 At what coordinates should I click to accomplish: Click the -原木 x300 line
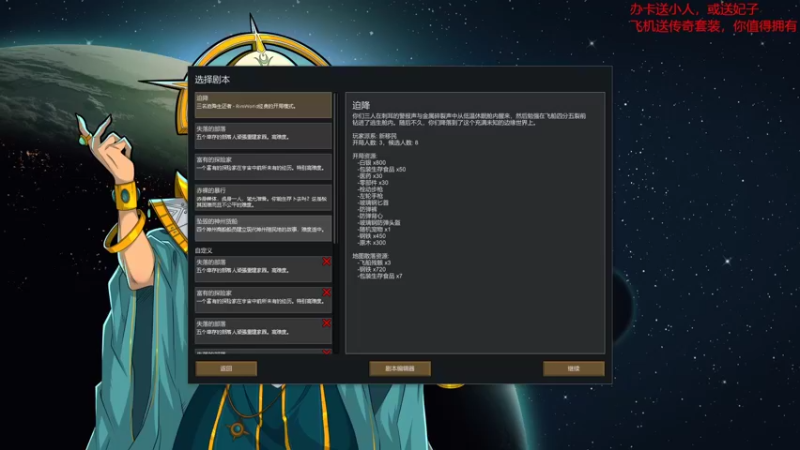371,243
